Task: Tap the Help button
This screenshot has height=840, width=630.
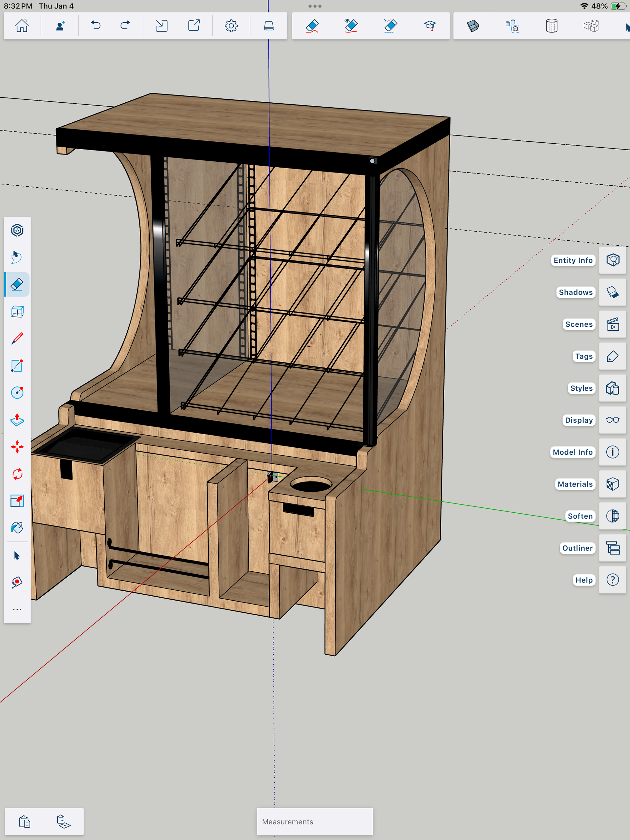Action: 613,580
